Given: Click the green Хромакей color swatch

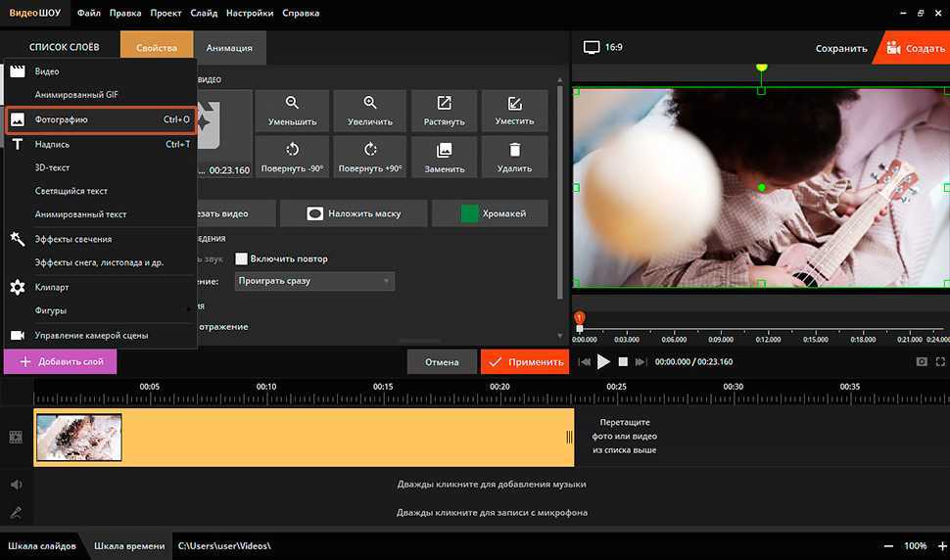Looking at the screenshot, I should (470, 213).
